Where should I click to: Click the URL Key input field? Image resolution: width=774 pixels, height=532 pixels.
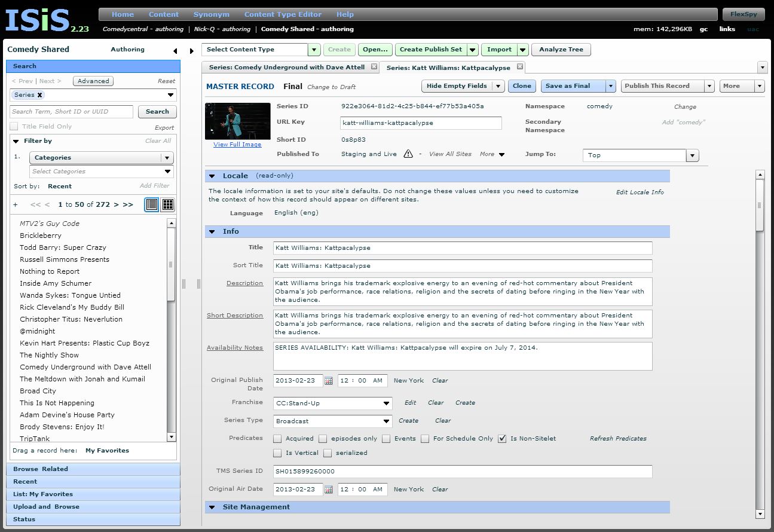421,123
